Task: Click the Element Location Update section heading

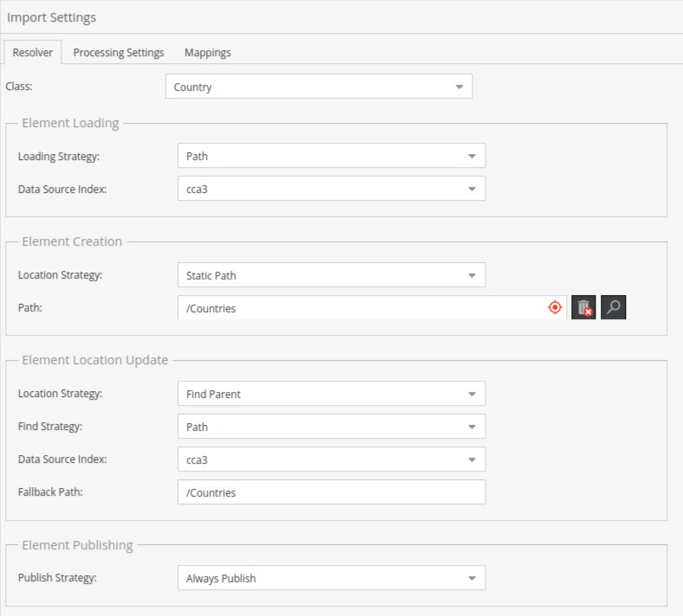Action: click(x=94, y=360)
